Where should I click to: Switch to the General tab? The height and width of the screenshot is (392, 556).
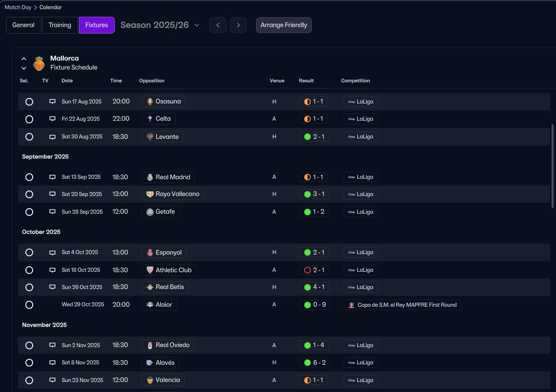(23, 25)
